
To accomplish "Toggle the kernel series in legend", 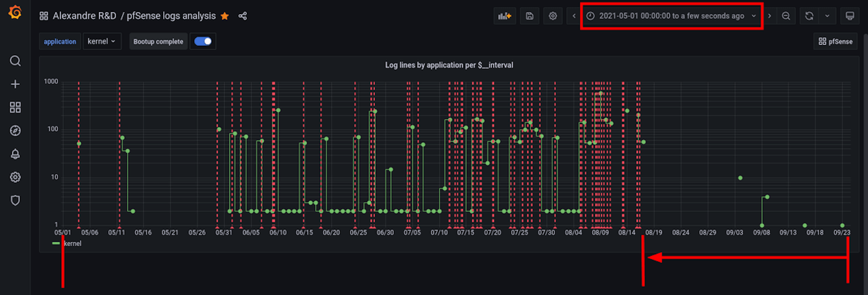I will pyautogui.click(x=73, y=243).
